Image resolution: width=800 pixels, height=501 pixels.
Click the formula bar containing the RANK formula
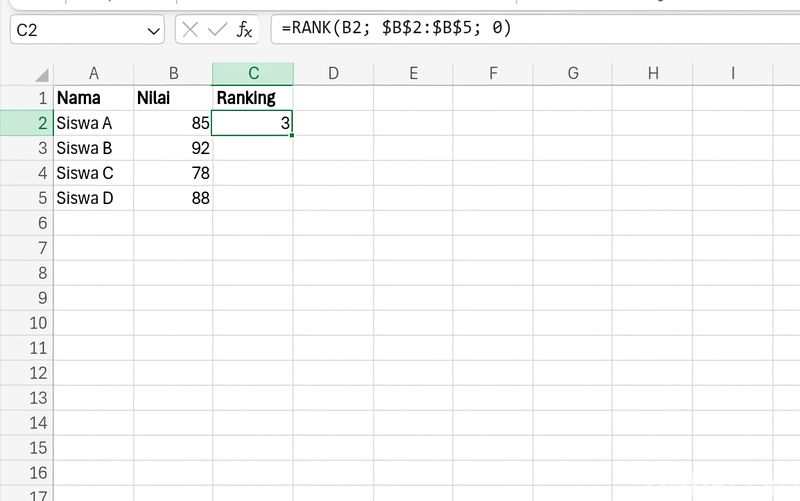(535, 29)
